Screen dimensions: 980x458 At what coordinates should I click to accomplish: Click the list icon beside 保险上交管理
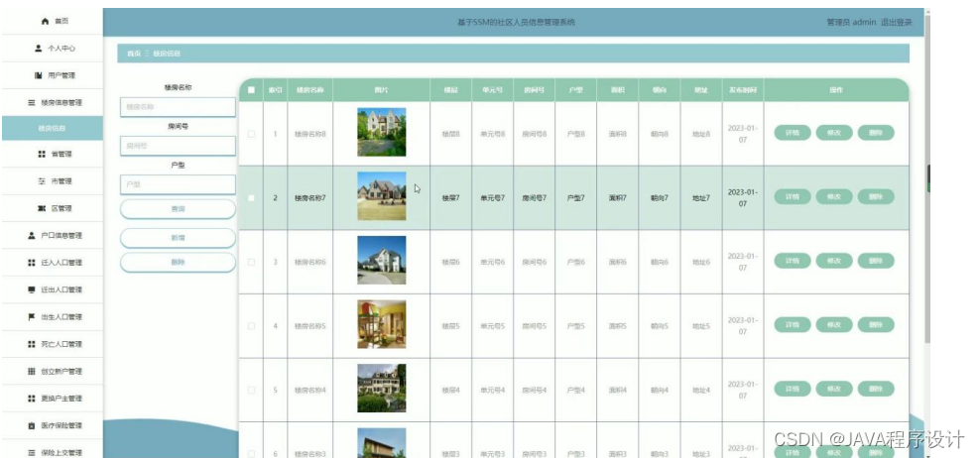(x=32, y=452)
